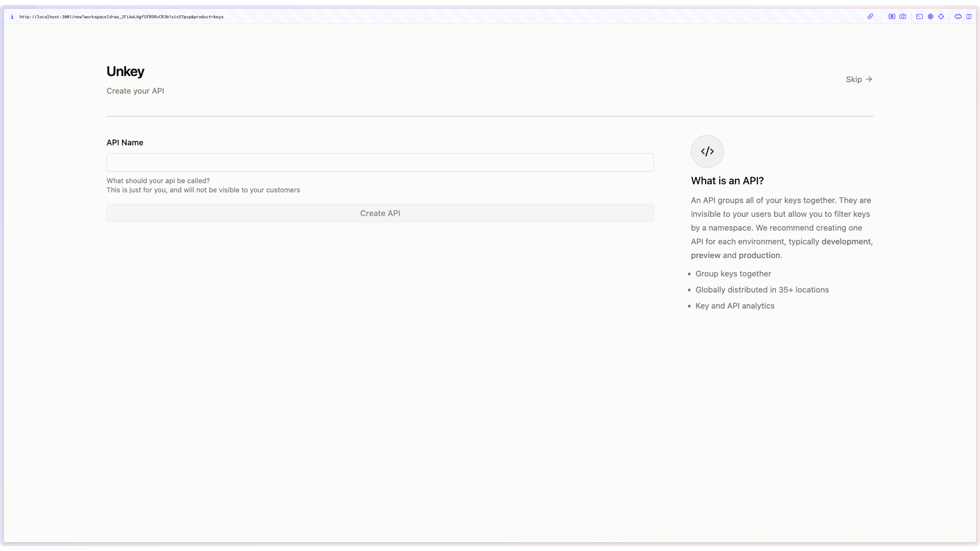The height and width of the screenshot is (551, 980).
Task: Click the 'Group keys together' bullet
Action: 733,274
